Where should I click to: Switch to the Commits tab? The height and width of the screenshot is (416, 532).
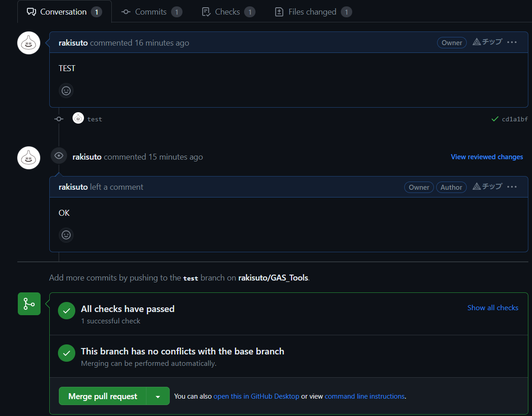pyautogui.click(x=151, y=12)
